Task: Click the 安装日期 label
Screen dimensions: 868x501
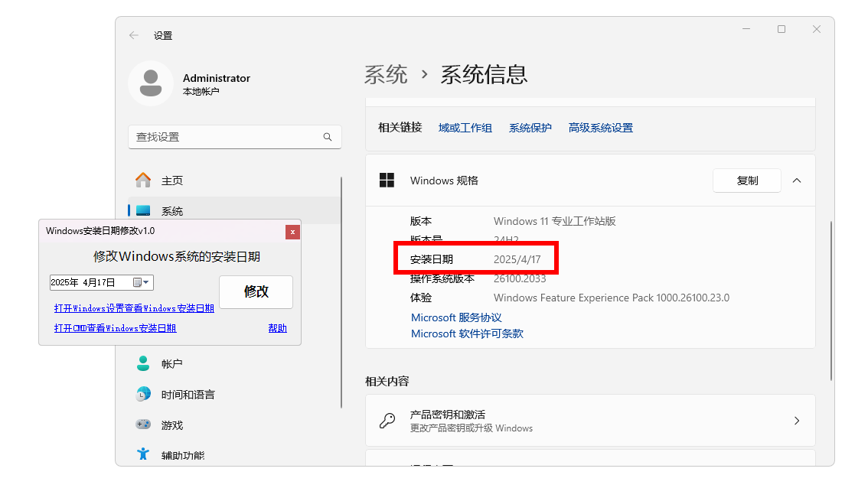Action: [x=431, y=259]
